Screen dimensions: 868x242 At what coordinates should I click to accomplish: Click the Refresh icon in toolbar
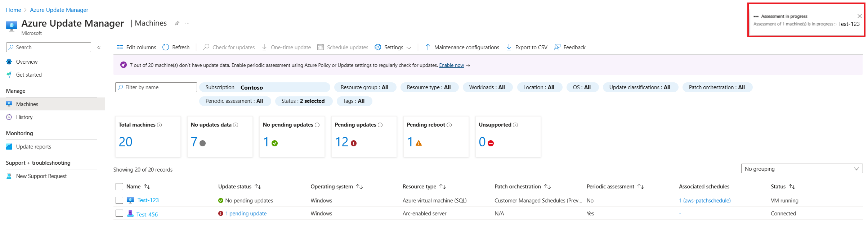coord(166,47)
